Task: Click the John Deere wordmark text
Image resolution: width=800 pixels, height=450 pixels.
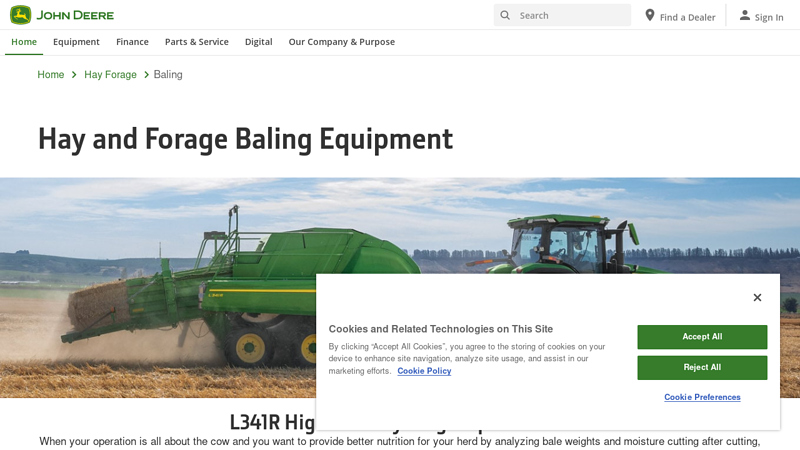Action: [x=75, y=15]
